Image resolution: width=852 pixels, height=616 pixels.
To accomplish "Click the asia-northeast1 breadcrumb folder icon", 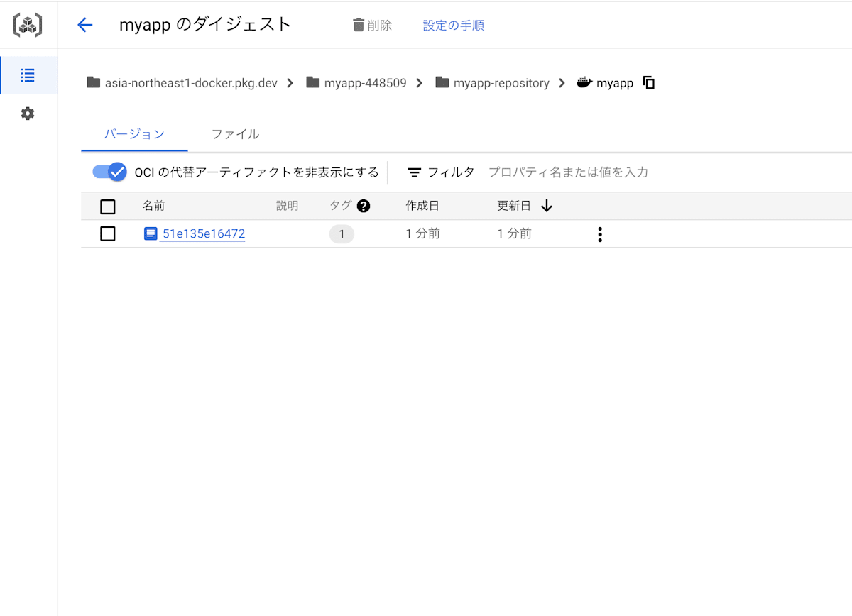I will tap(94, 82).
